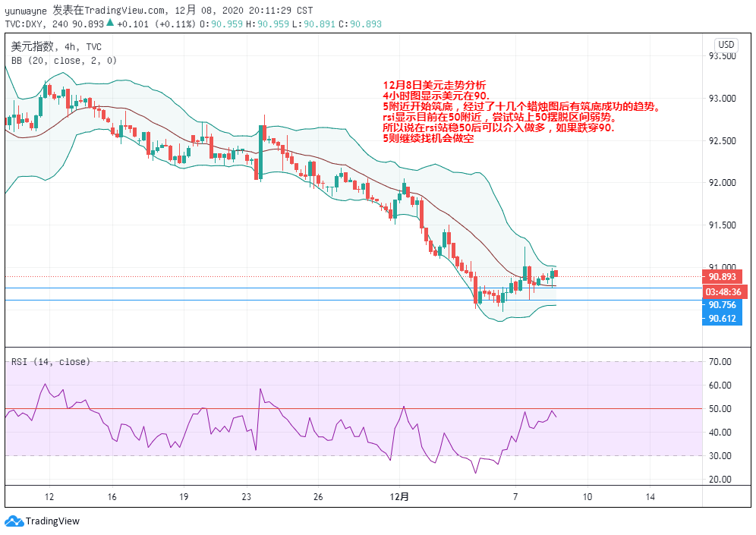Screen dimensions: 756x535
Task: Click the 20:11:29 CST timestamp
Action: [281, 10]
